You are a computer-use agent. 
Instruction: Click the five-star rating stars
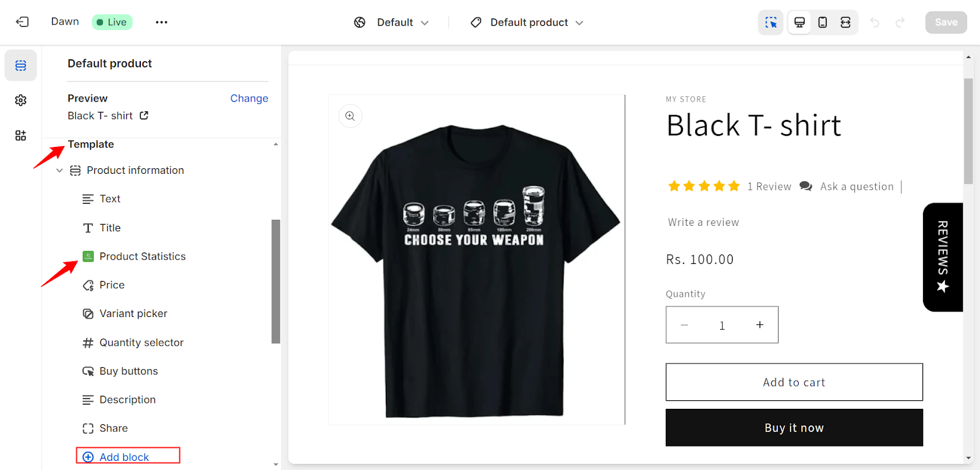[x=704, y=186]
